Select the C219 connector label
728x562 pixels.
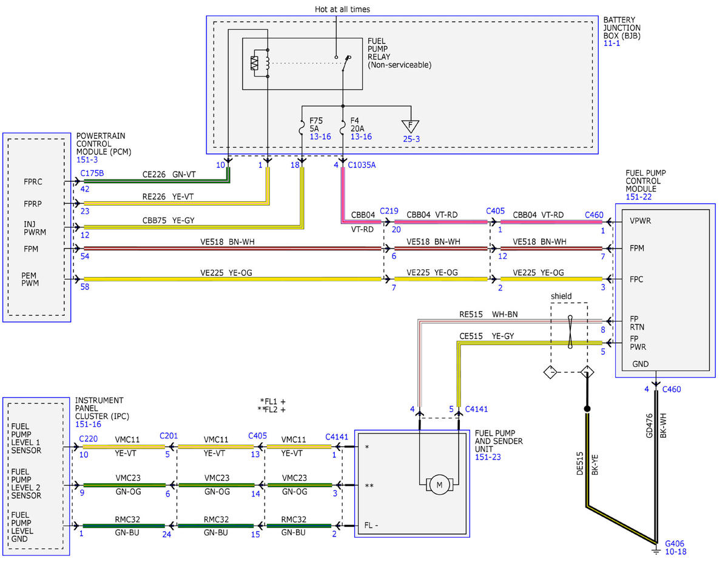388,211
